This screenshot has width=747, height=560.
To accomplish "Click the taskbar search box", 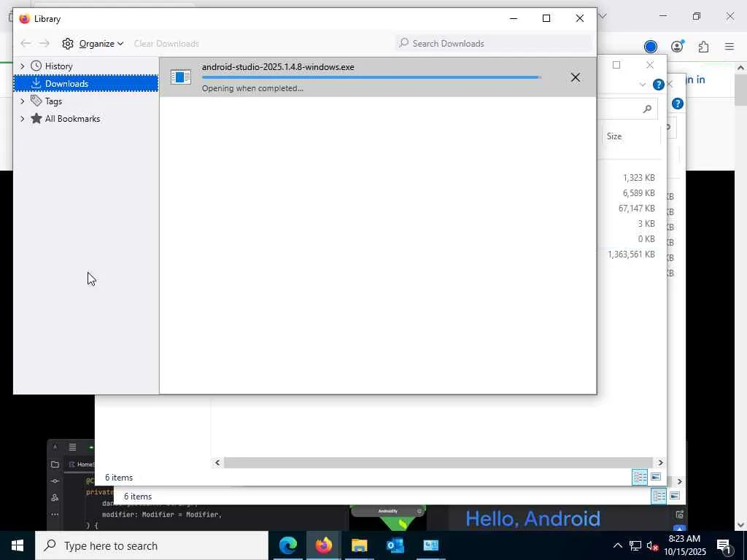I will (x=152, y=545).
